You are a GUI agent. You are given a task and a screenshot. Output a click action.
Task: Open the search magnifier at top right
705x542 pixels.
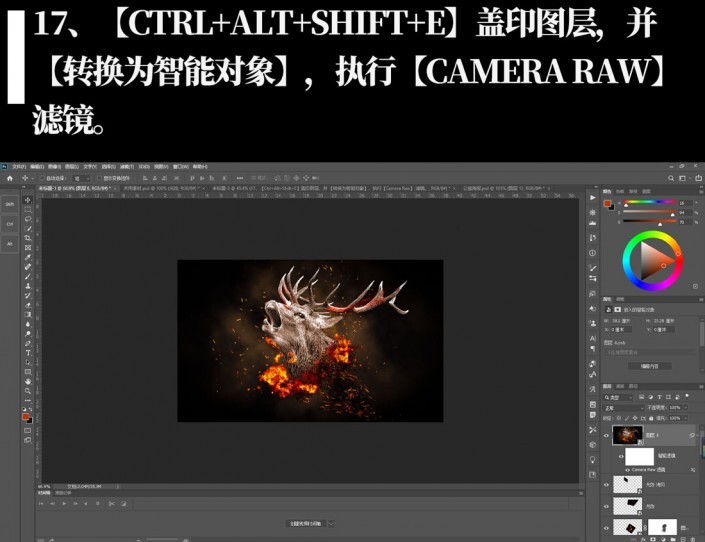point(671,178)
